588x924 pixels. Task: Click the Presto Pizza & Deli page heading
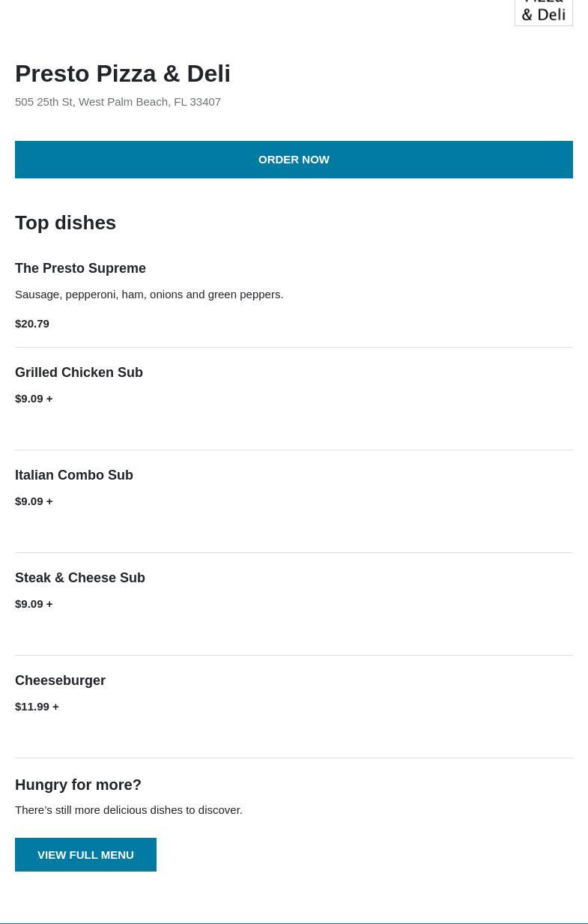[x=123, y=73]
